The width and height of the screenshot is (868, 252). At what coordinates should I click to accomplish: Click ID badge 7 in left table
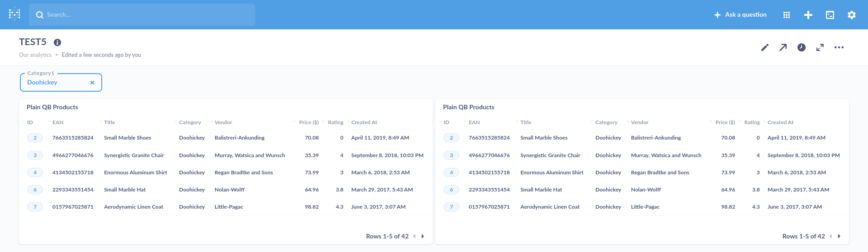(x=35, y=207)
